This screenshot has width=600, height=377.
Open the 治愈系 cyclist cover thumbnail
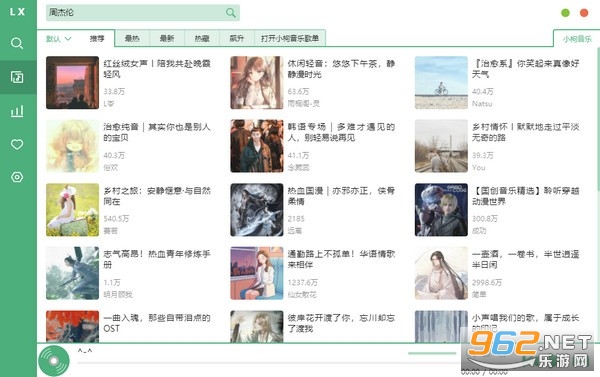[x=441, y=83]
